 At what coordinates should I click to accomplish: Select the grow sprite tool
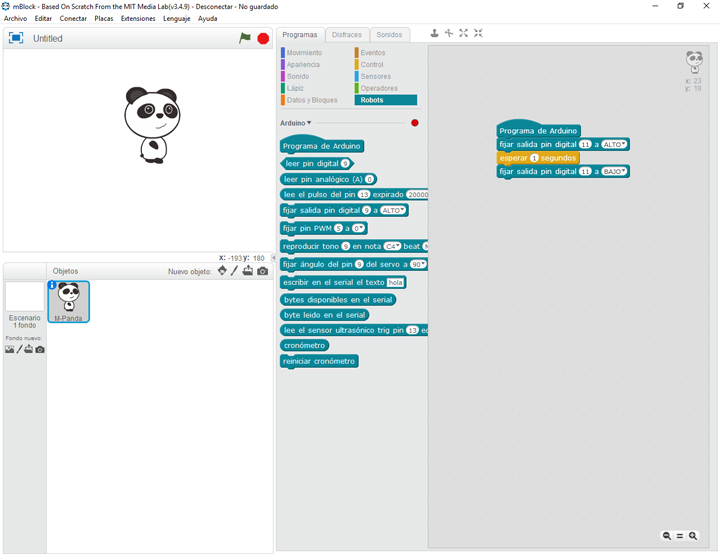464,33
